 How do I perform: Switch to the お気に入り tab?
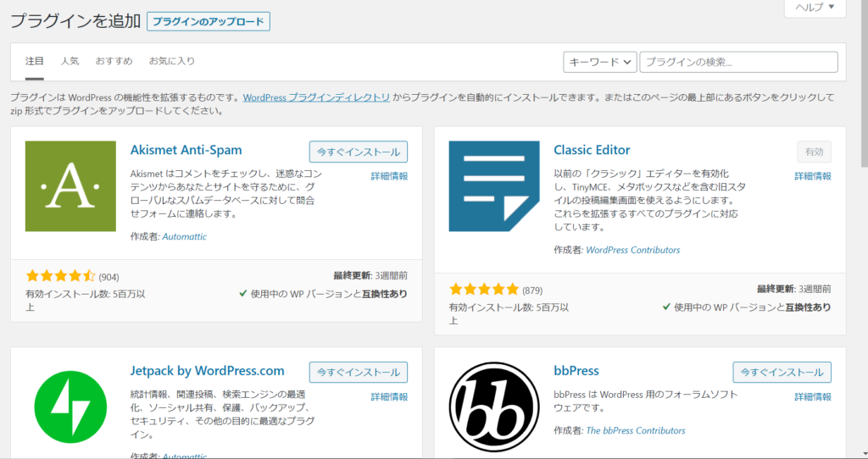171,61
